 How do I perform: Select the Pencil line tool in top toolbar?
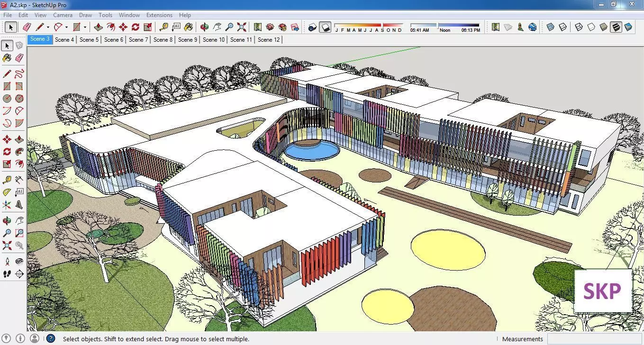40,27
